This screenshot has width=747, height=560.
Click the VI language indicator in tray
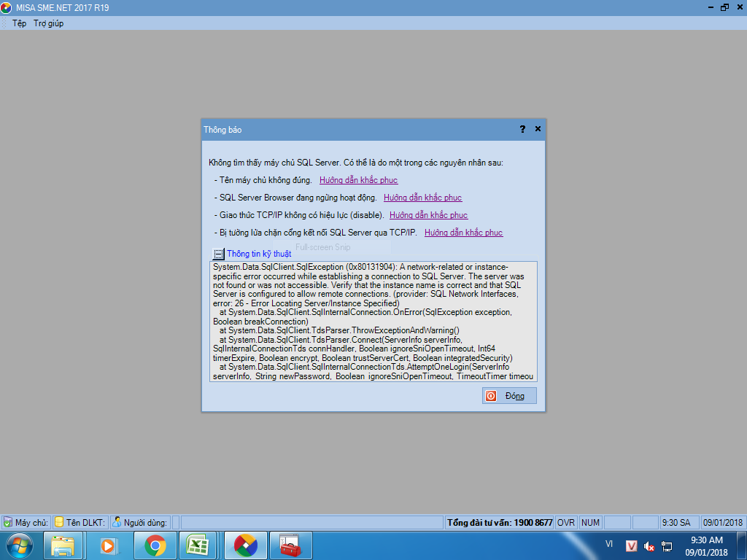tap(609, 544)
